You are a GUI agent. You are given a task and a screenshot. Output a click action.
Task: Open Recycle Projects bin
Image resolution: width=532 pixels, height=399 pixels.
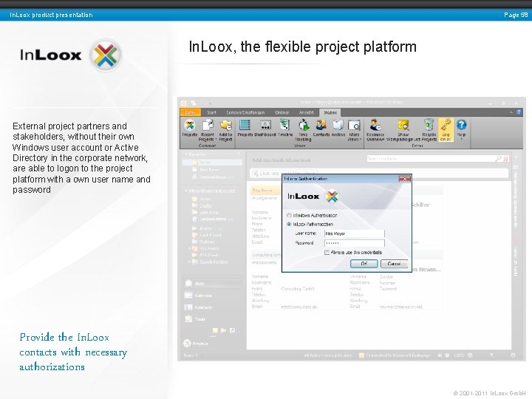[429, 130]
